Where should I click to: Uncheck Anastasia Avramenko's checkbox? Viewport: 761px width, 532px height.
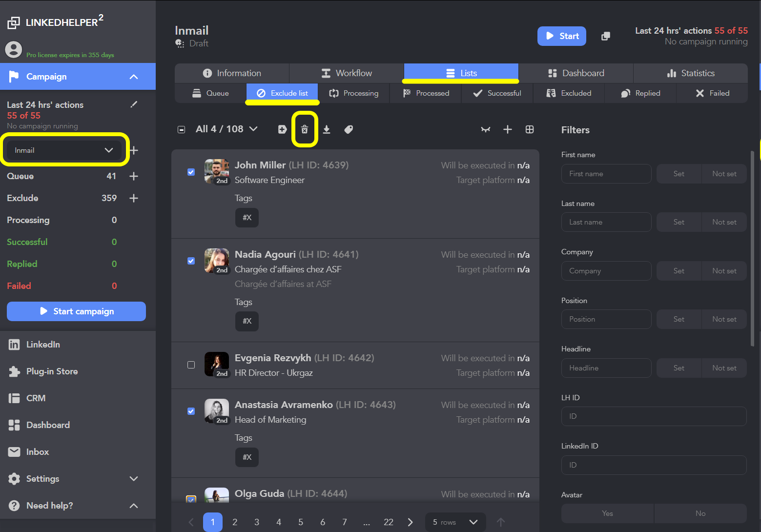coord(191,411)
